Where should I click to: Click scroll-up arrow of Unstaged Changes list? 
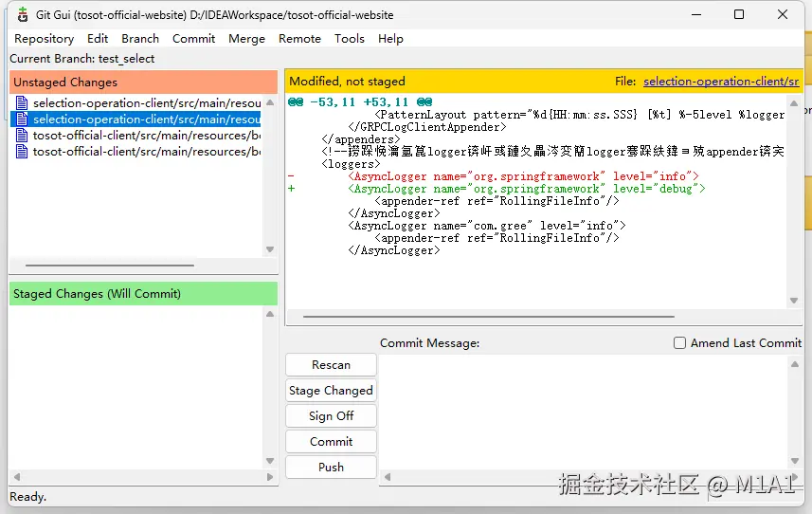270,102
